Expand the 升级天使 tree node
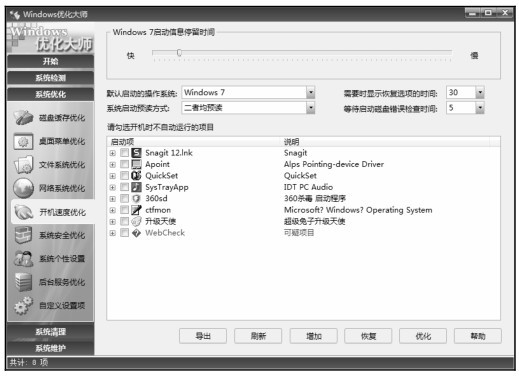 click(x=113, y=222)
